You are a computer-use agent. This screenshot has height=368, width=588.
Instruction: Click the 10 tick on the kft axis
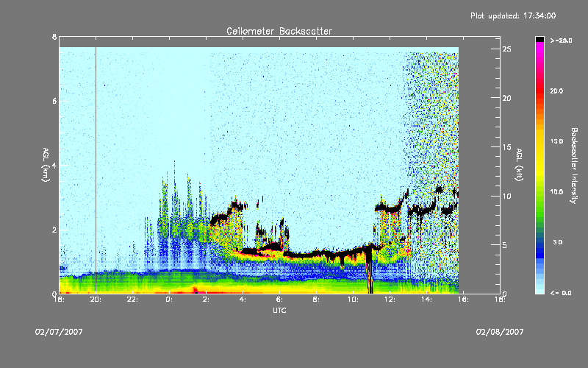(507, 196)
